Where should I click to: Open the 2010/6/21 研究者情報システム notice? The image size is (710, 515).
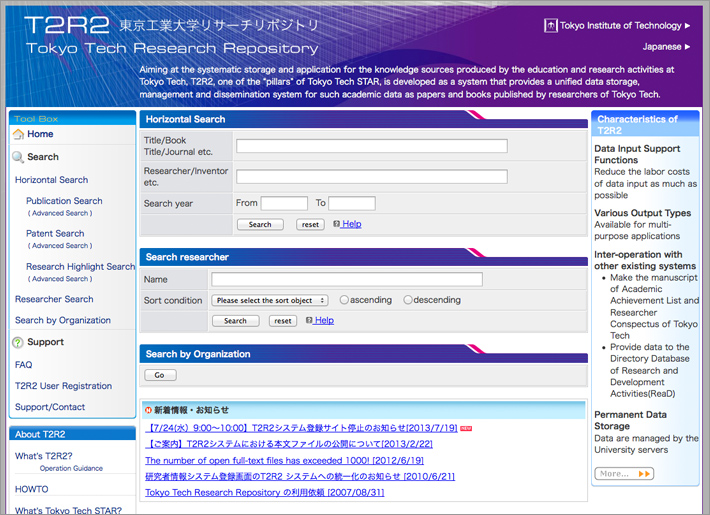300,476
